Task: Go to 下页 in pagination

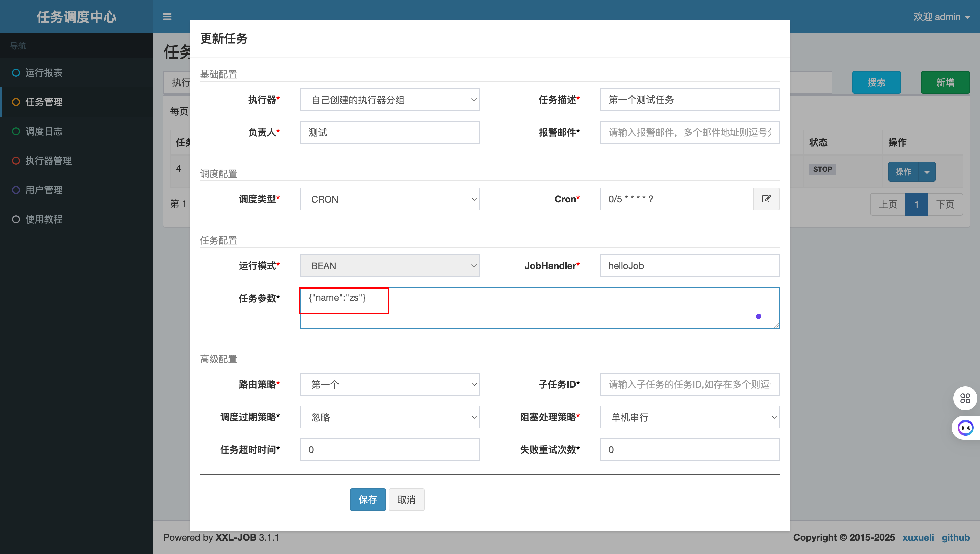Action: [945, 204]
